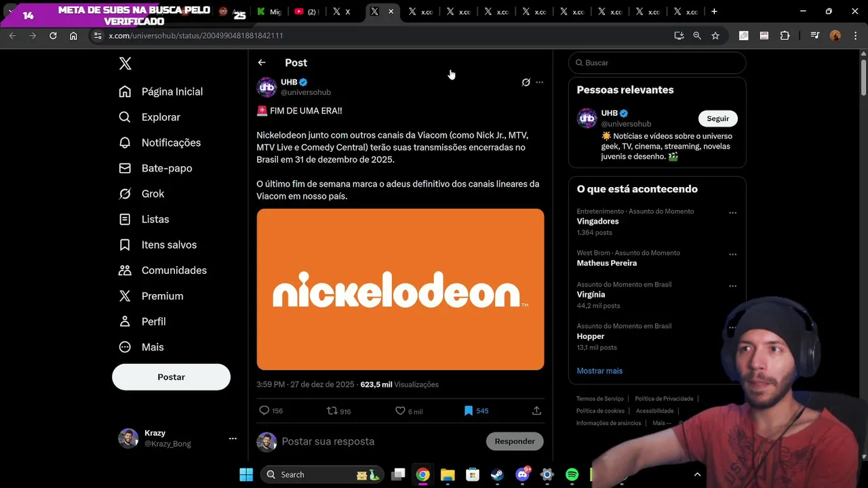Open Termos de Serviço link
Screen dimensions: 868x488
[599, 399]
